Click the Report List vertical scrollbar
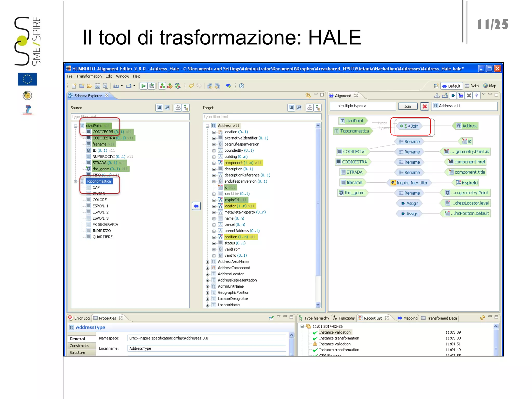Viewport: 532px width, 399px height. coord(496,340)
